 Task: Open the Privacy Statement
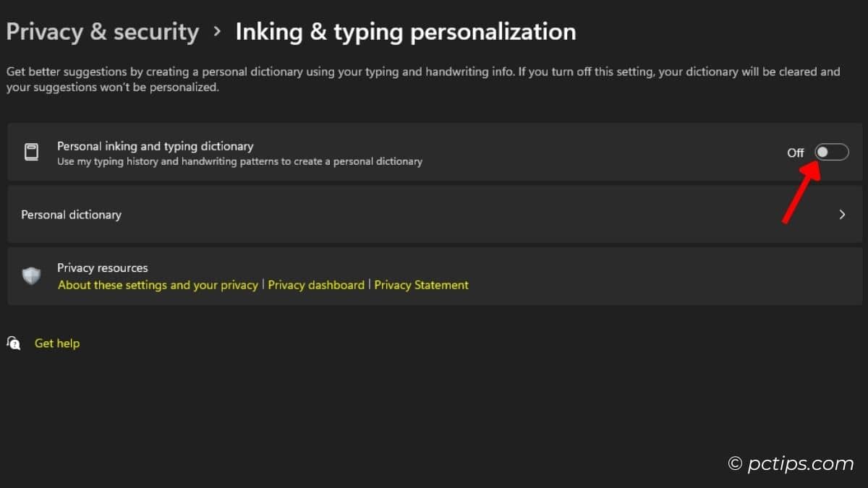pyautogui.click(x=421, y=285)
